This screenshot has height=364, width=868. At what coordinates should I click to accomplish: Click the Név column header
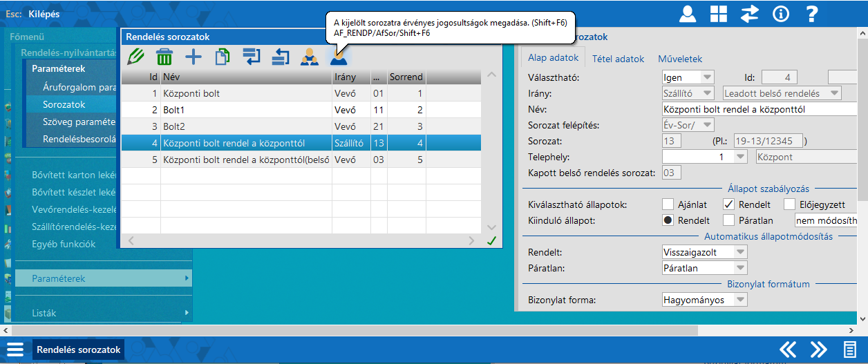[246, 77]
